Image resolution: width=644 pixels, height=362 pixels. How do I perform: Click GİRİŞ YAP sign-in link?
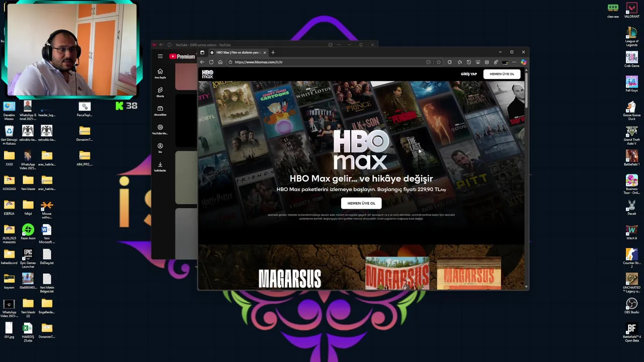[468, 74]
